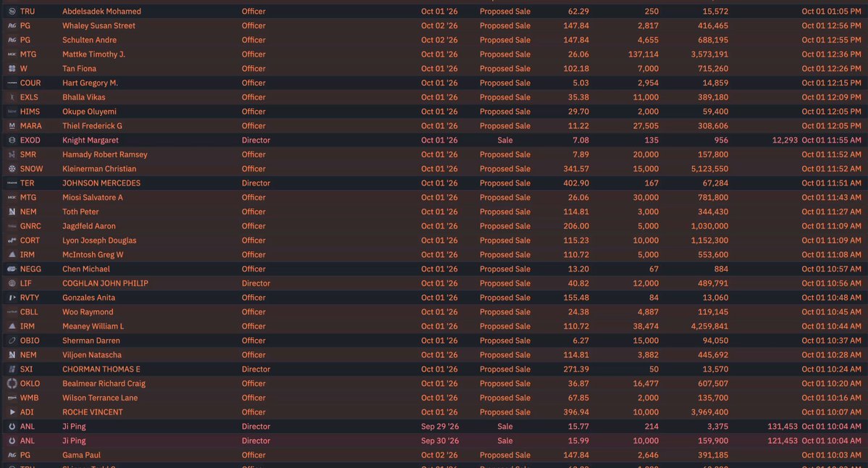Select the TER company logo

(12, 183)
